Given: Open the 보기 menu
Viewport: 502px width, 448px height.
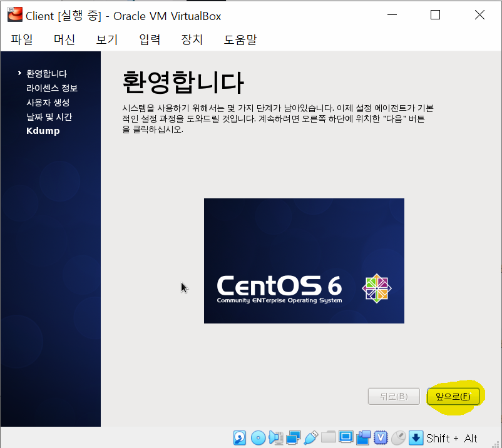Looking at the screenshot, I should coord(107,39).
